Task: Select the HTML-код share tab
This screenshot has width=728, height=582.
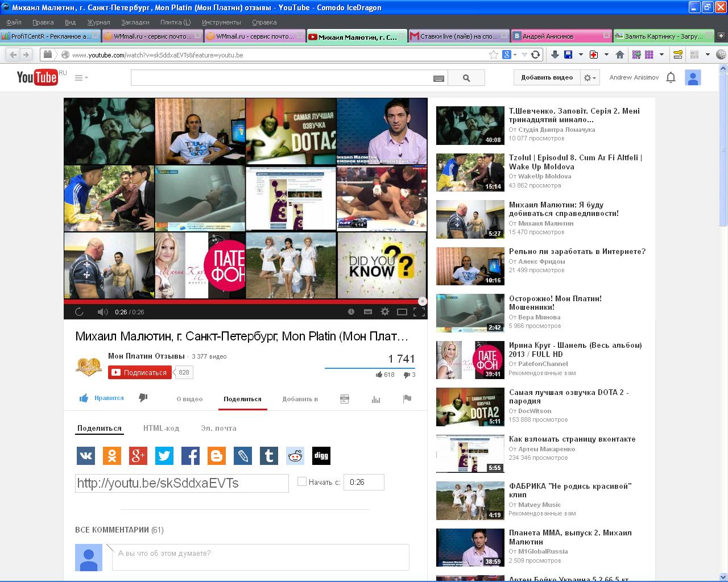Action: click(161, 428)
